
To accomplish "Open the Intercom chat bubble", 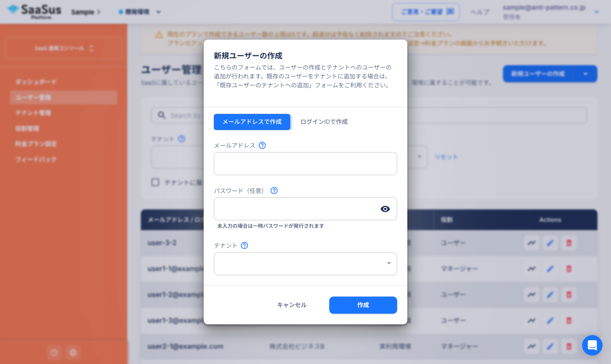I will [x=592, y=345].
